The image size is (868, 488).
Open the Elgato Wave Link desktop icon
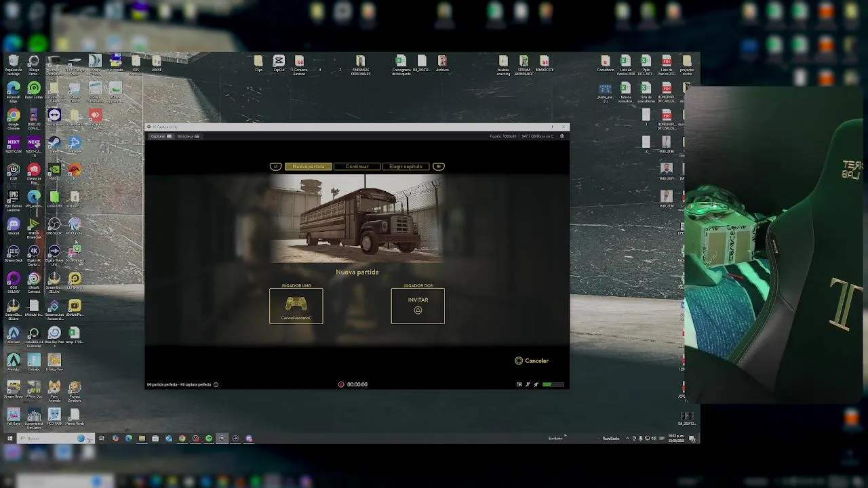pos(54,256)
